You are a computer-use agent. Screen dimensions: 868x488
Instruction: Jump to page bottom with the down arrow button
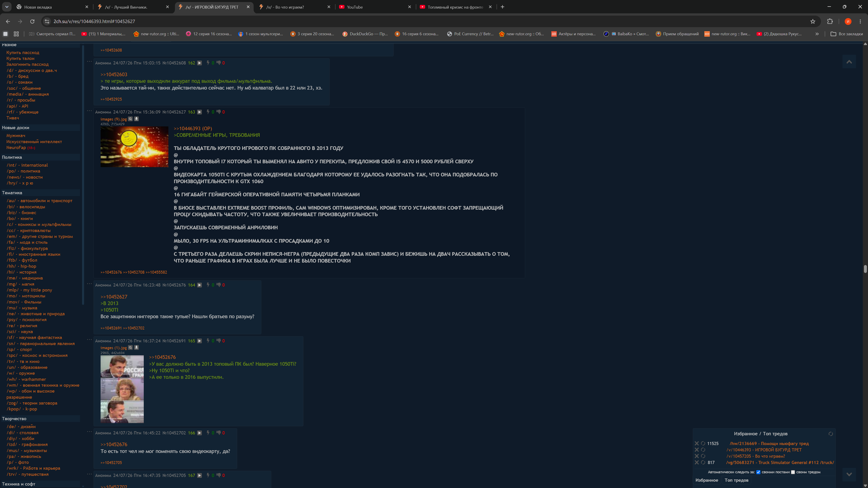[x=849, y=474]
